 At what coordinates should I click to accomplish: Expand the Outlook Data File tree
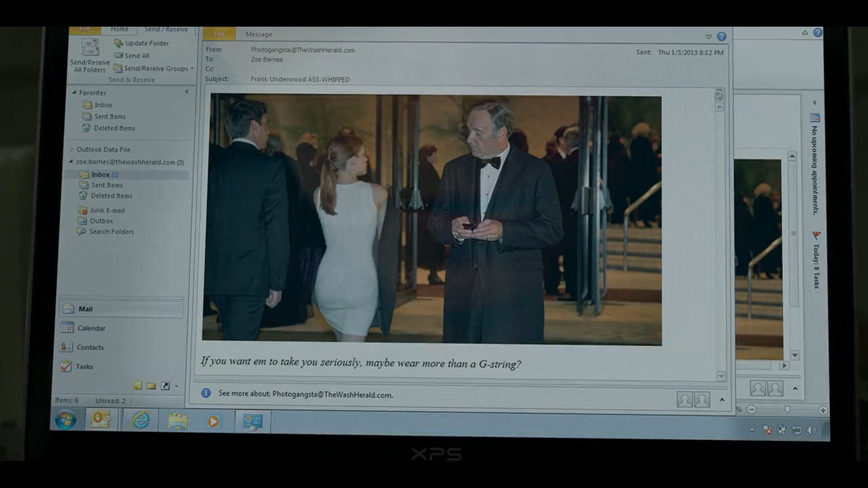tap(71, 149)
